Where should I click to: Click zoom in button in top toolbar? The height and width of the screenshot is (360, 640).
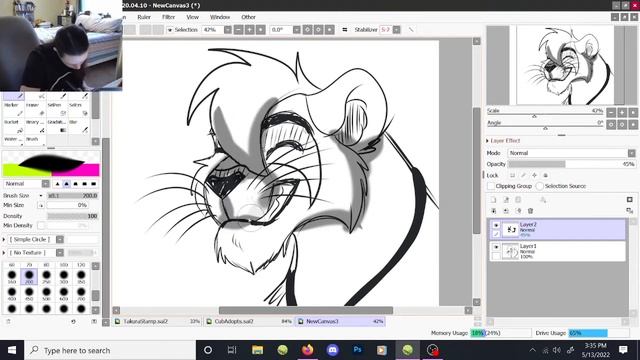[249, 30]
